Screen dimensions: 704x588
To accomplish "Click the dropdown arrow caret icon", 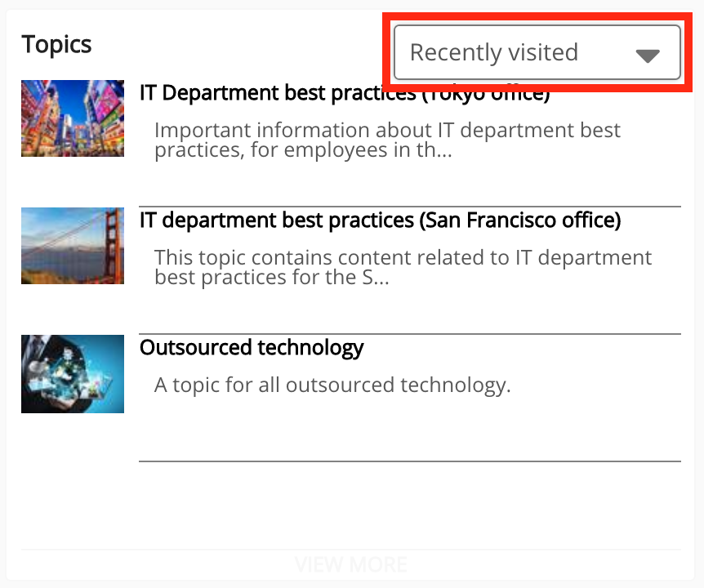I will [648, 56].
